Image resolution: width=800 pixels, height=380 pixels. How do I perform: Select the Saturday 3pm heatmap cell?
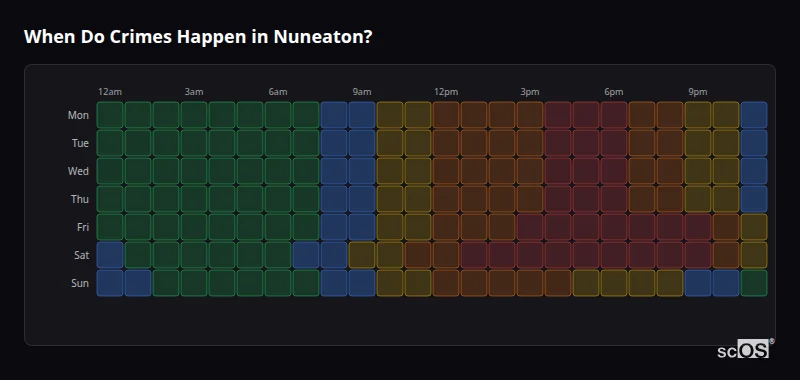tap(530, 255)
